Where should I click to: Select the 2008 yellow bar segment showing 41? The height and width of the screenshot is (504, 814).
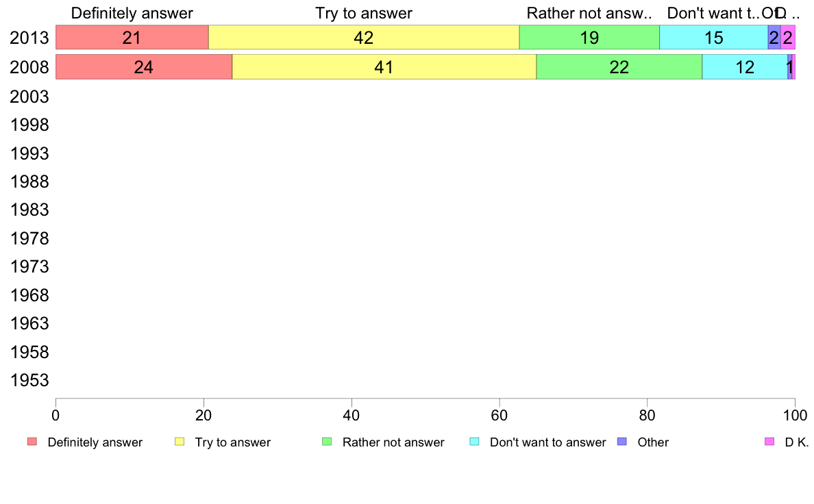point(384,67)
